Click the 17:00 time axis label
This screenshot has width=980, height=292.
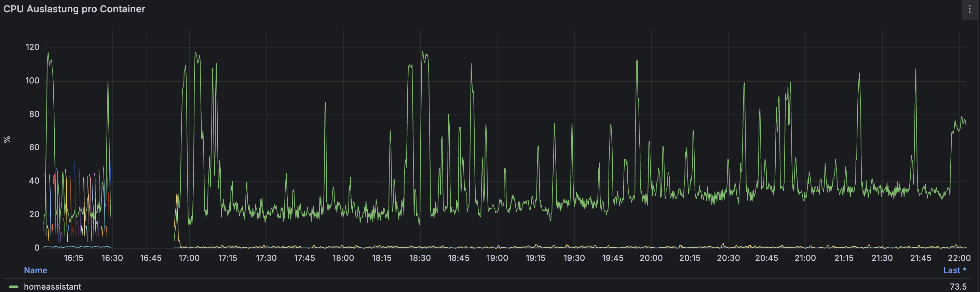189,258
